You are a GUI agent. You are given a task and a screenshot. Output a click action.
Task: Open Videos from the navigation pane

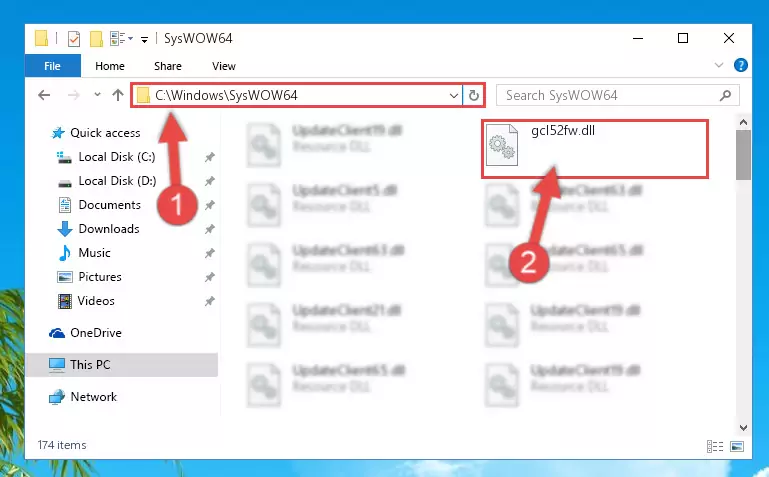(x=96, y=301)
